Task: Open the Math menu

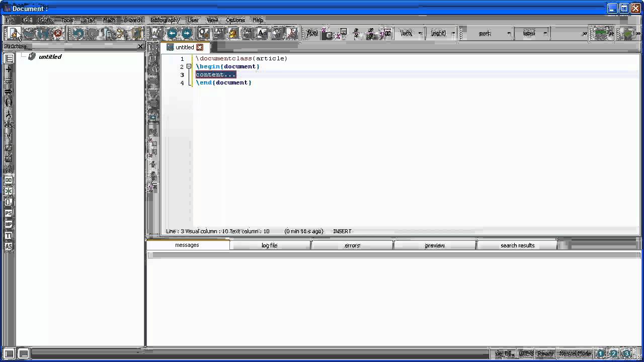Action: coord(110,20)
